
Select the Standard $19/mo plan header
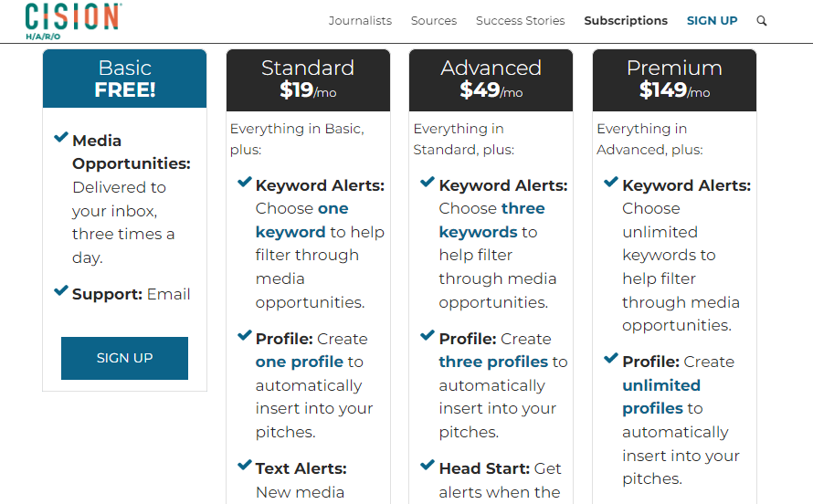click(308, 80)
